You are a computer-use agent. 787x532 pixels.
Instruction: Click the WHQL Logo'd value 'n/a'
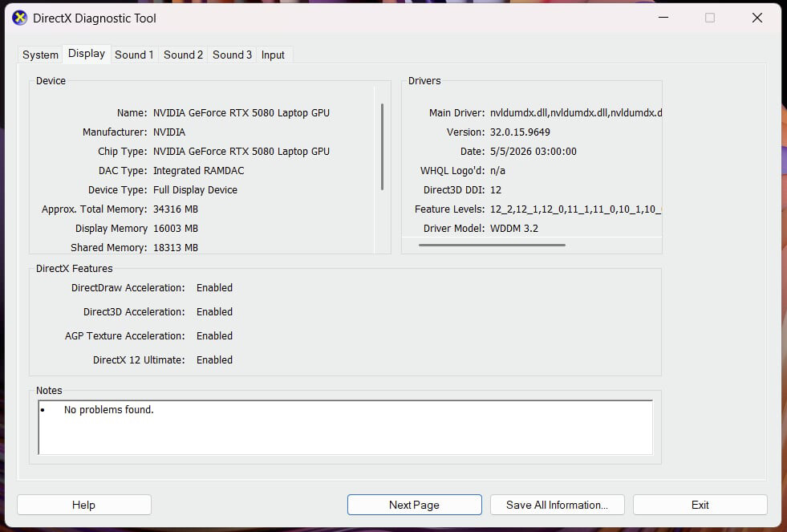pos(497,171)
